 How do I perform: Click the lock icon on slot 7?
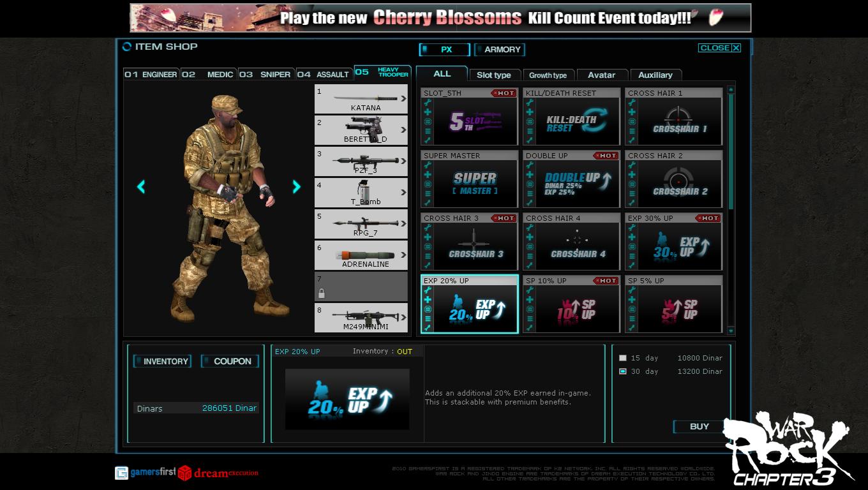tap(322, 293)
